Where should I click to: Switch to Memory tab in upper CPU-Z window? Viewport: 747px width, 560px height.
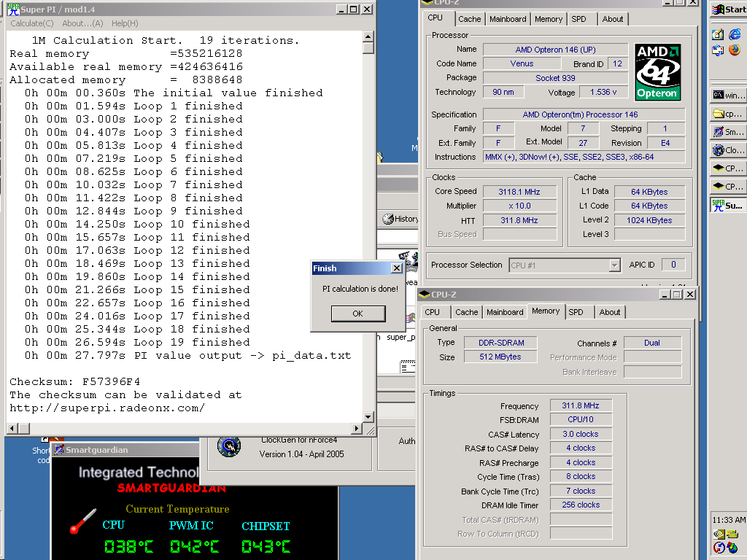(549, 19)
